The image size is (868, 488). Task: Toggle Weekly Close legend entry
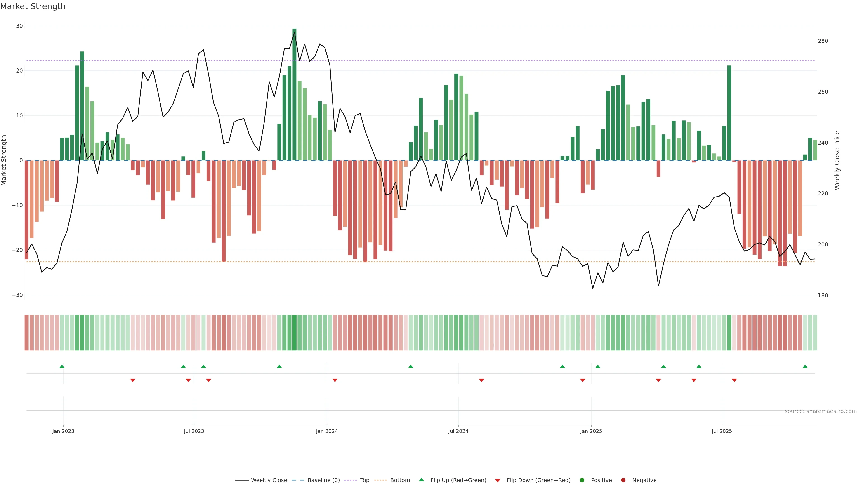click(x=269, y=480)
